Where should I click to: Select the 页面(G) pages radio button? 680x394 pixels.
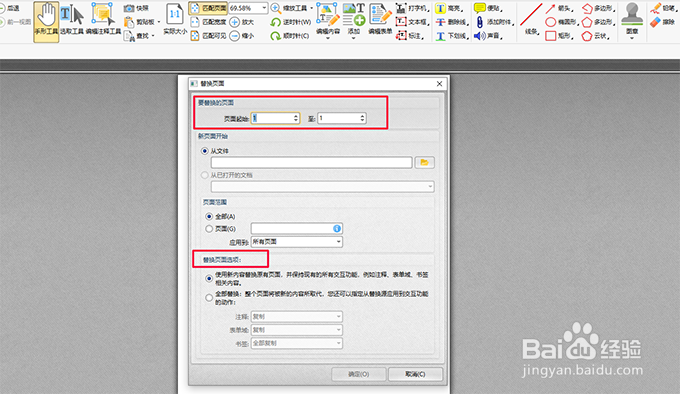[x=209, y=228]
